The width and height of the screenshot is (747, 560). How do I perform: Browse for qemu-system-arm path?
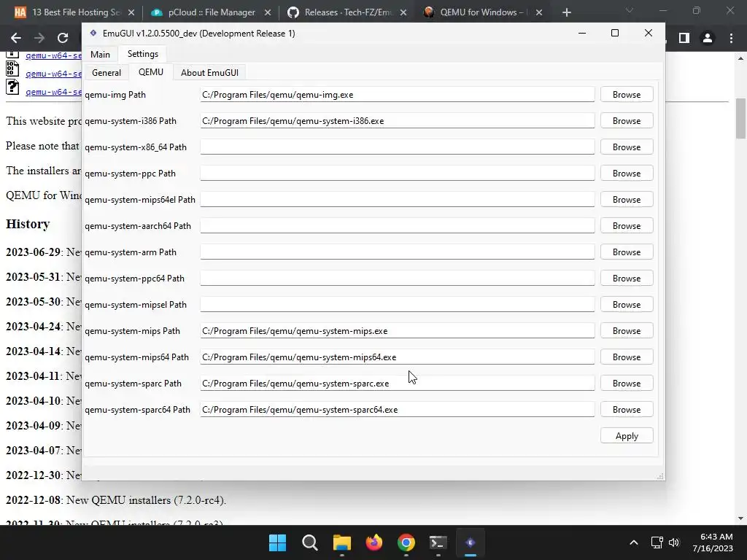point(627,252)
